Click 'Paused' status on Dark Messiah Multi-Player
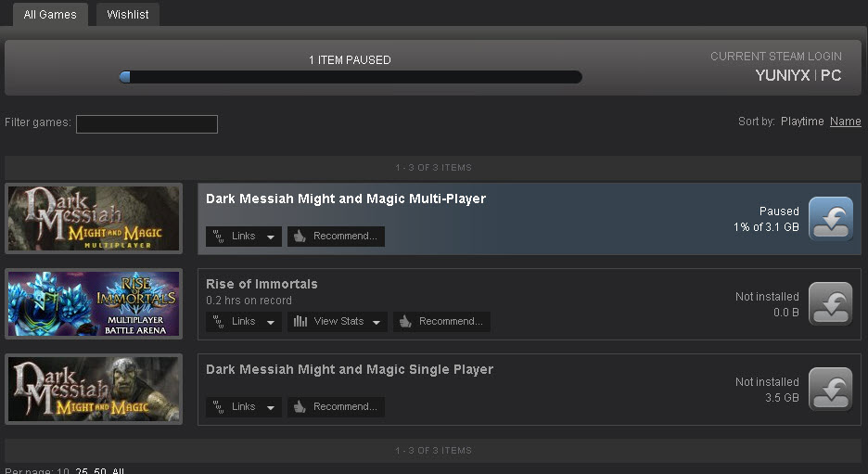 [x=779, y=211]
